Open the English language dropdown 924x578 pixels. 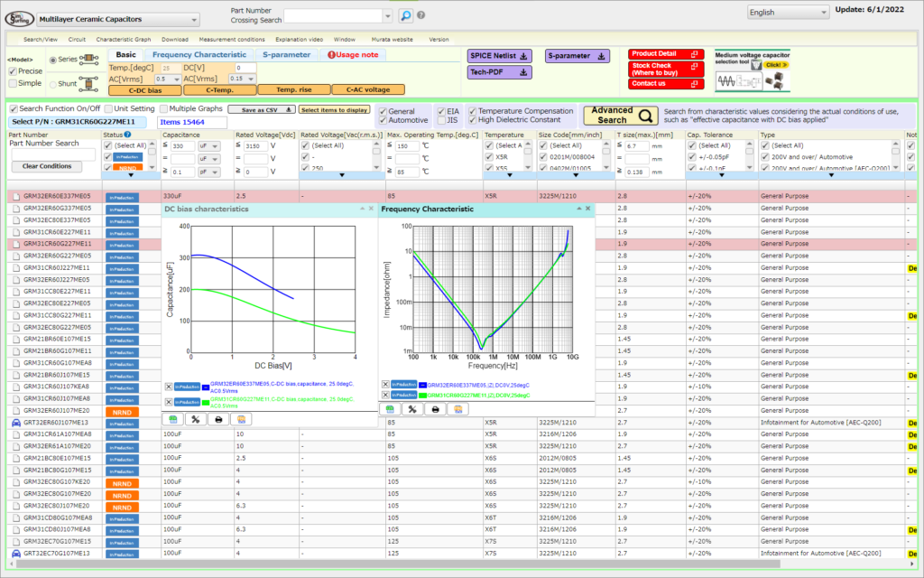(x=788, y=13)
